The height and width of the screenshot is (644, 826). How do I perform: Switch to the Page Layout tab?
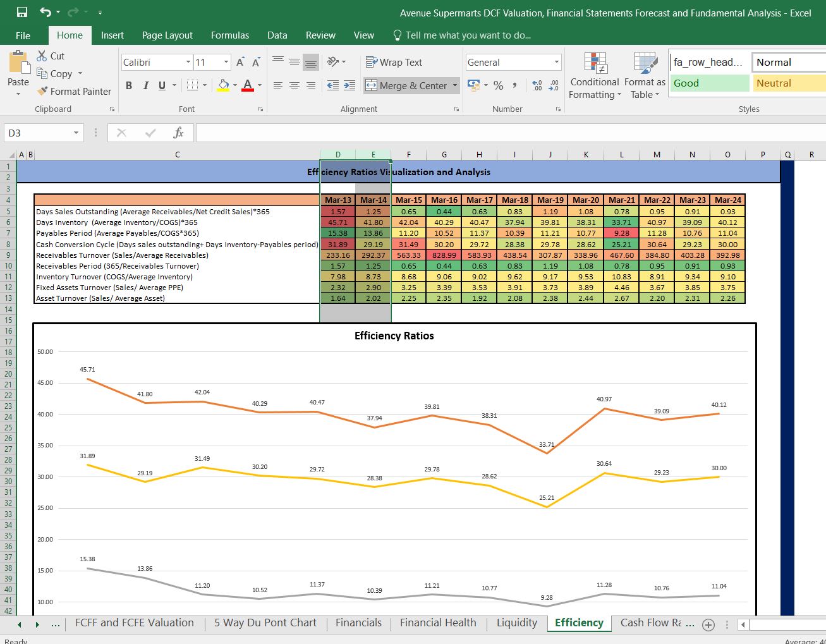coord(167,35)
